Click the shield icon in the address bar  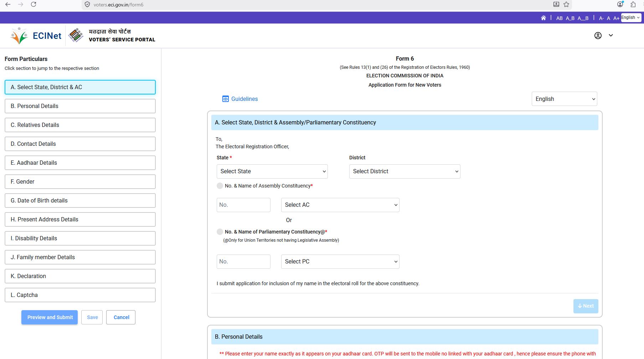click(x=87, y=5)
